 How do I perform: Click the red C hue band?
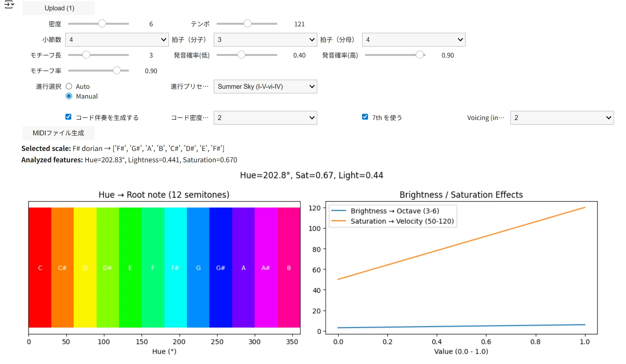40,267
